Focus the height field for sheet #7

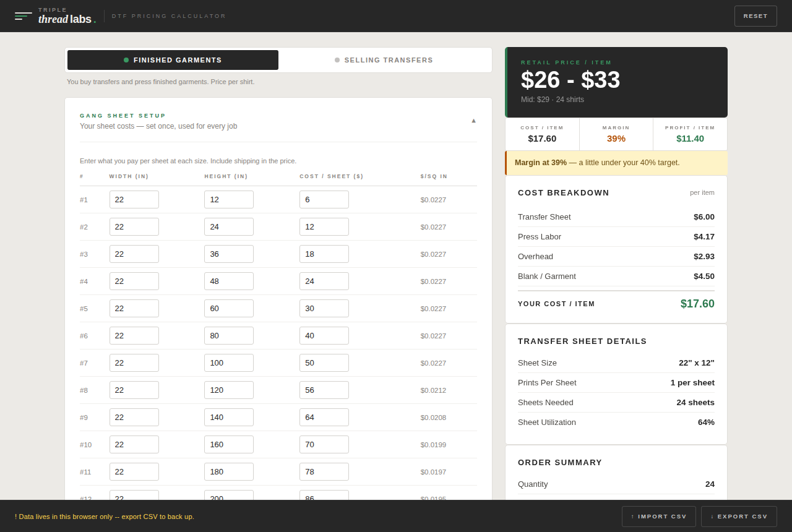pos(229,363)
